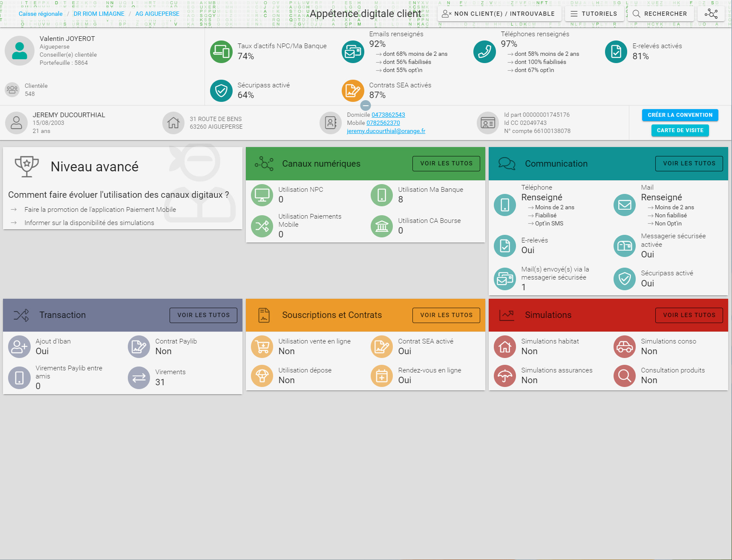Click the Messagerie sécurisée activée mailbox icon
This screenshot has height=560, width=732.
point(625,246)
